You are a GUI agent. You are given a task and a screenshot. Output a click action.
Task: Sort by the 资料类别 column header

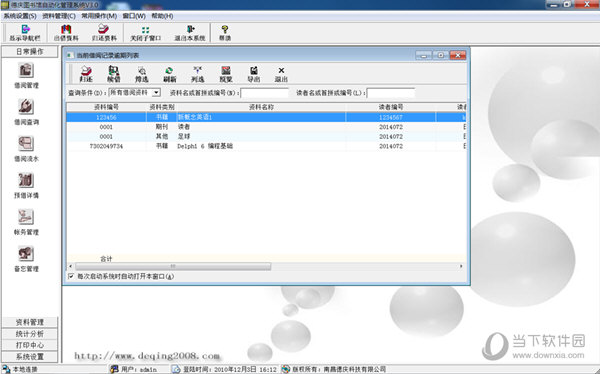click(161, 107)
